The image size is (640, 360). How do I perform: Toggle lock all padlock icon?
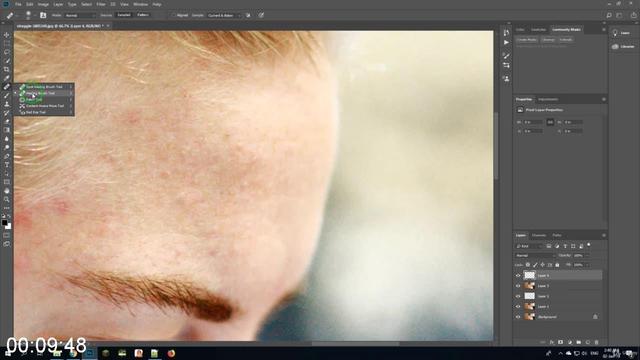557,265
